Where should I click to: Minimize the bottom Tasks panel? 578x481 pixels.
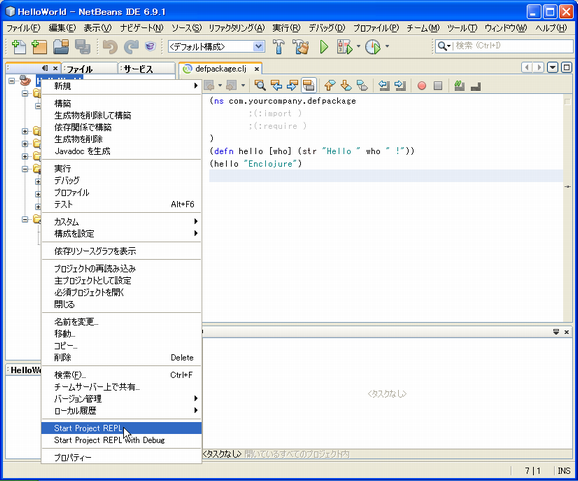[556, 332]
